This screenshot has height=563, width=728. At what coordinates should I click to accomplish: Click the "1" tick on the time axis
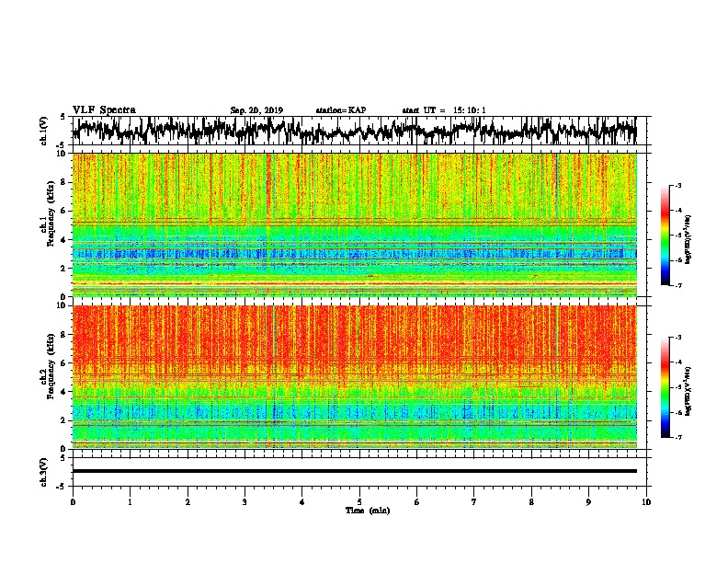[130, 502]
